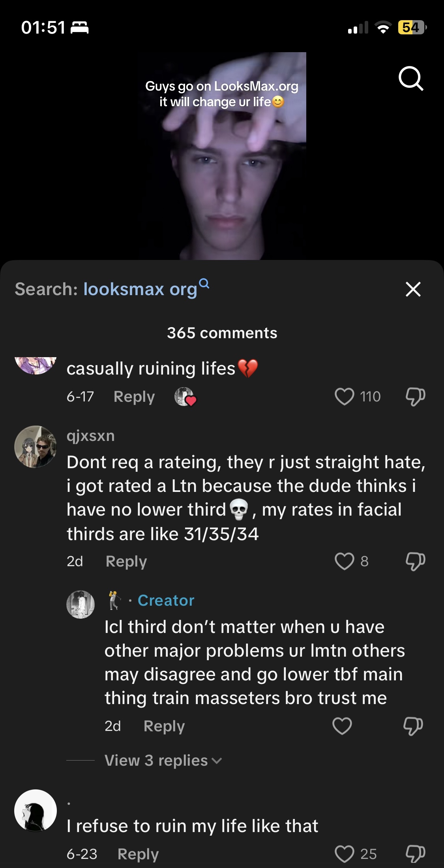Dislike the "I refuse to ruin my life" comment
444x868 pixels.
click(x=415, y=854)
